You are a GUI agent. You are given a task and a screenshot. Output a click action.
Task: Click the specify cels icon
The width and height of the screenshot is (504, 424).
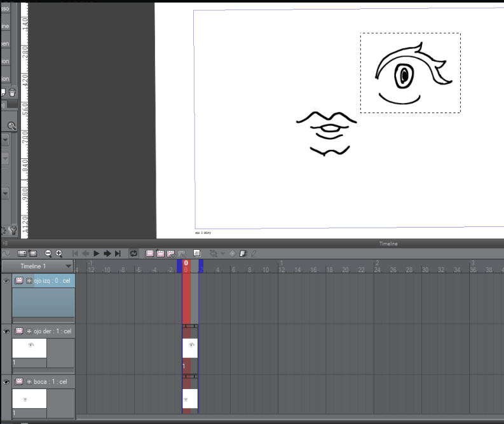[171, 254]
